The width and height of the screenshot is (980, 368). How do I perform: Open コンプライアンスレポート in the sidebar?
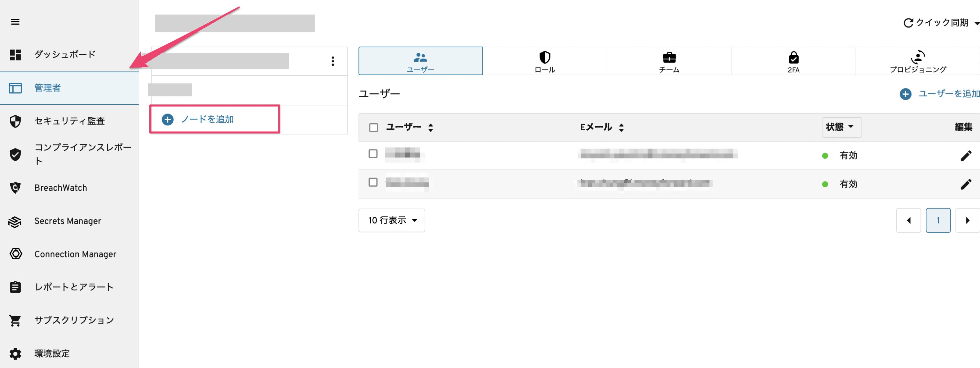coord(69,154)
